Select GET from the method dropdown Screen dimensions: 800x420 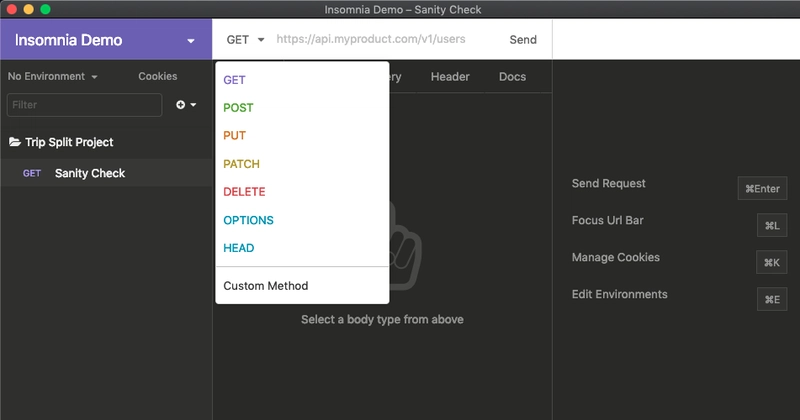(x=302, y=80)
